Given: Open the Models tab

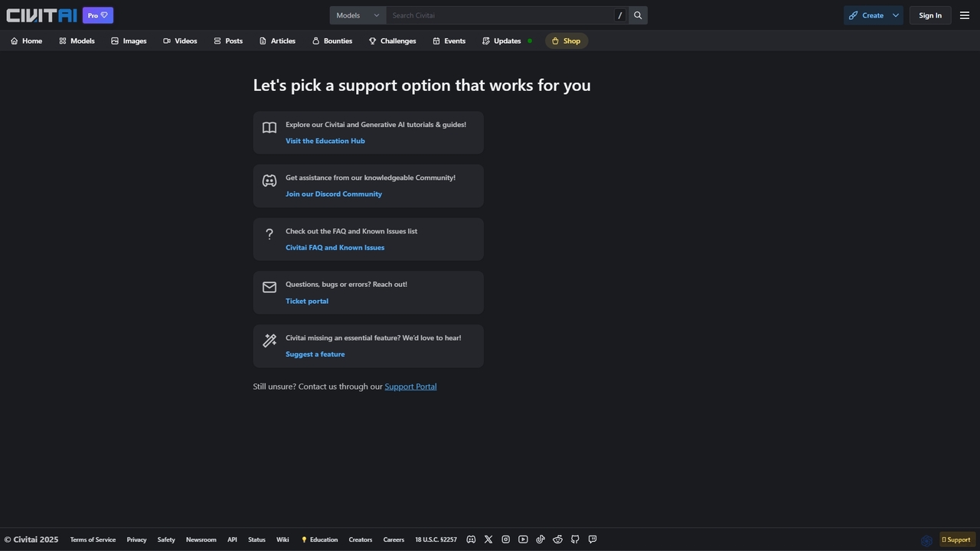Looking at the screenshot, I should (x=77, y=41).
